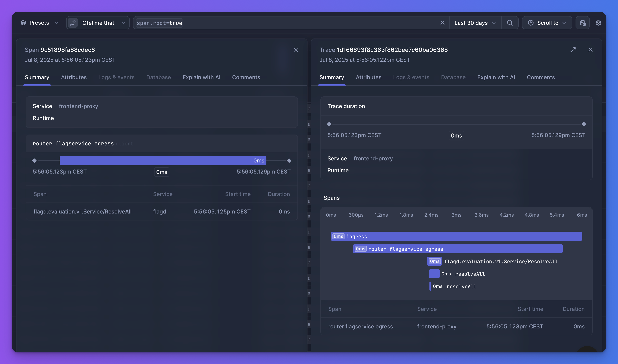Select the second thin resolveAll span
618x364 pixels.
coord(430,286)
